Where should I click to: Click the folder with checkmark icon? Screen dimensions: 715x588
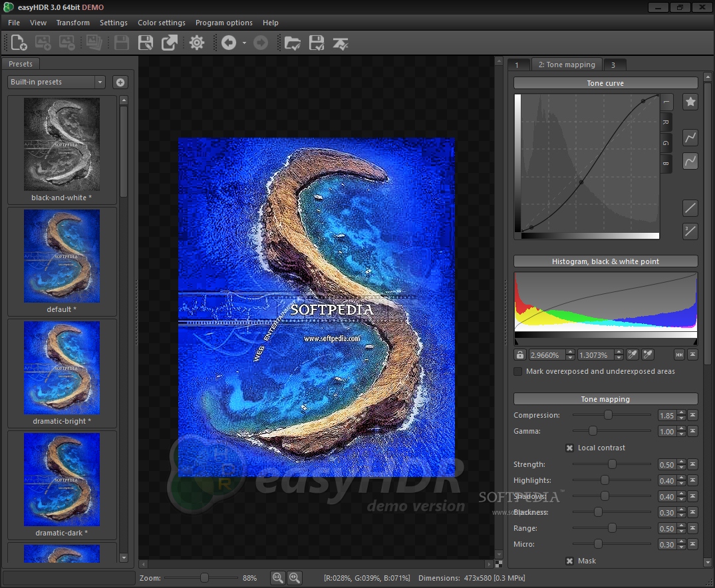(x=292, y=43)
